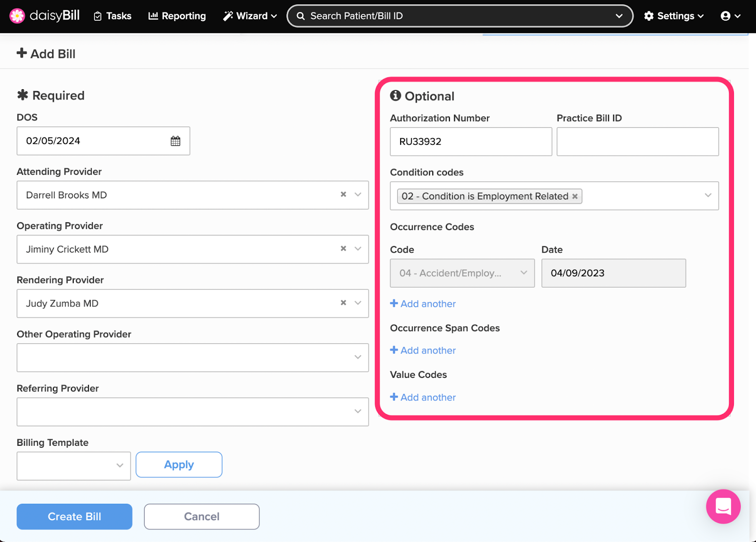Open the Reporting menu
756x542 pixels.
tap(177, 16)
